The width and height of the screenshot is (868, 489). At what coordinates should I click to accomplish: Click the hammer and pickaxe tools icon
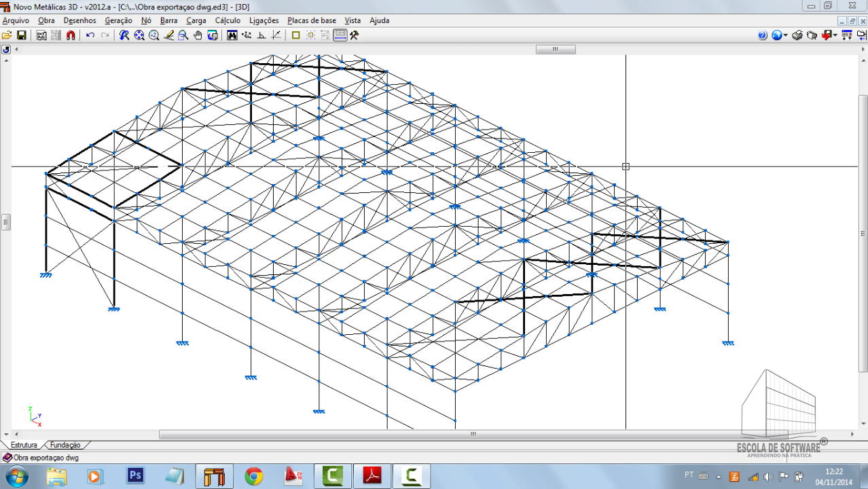(354, 35)
